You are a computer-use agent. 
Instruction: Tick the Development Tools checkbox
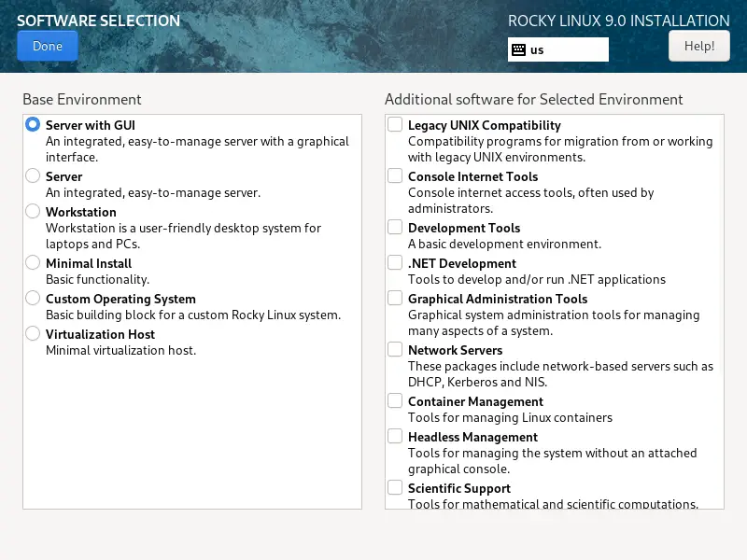tap(395, 227)
